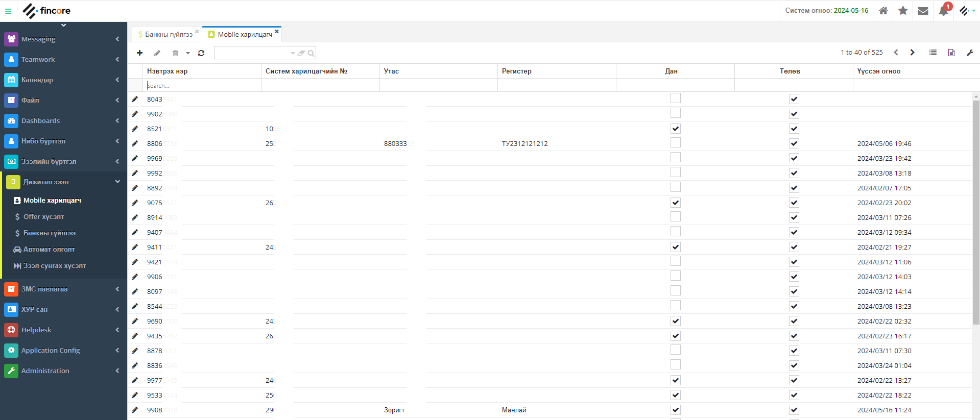Image resolution: width=980 pixels, height=420 pixels.
Task: Focus the toolbar search input box
Action: point(252,53)
